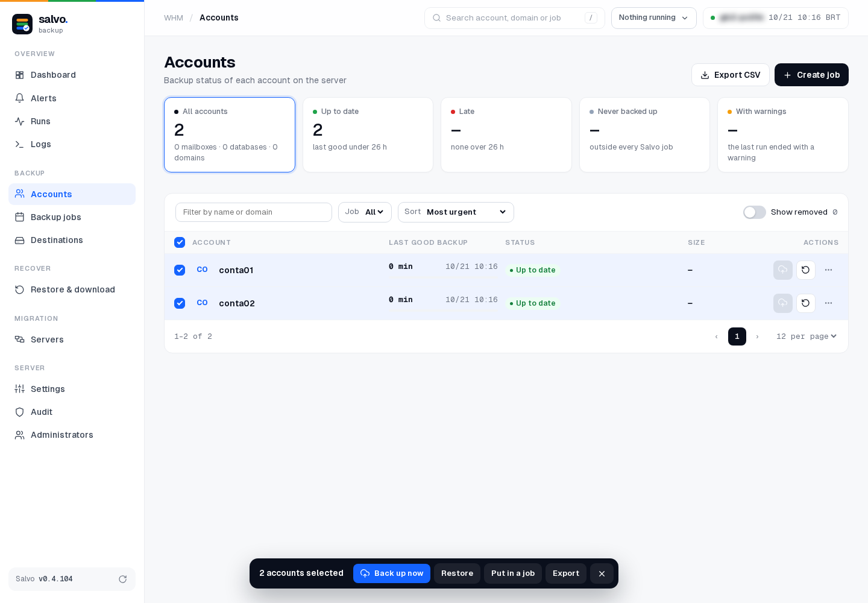The image size is (868, 603).
Task: Click Back up now for selected accounts
Action: 392,573
